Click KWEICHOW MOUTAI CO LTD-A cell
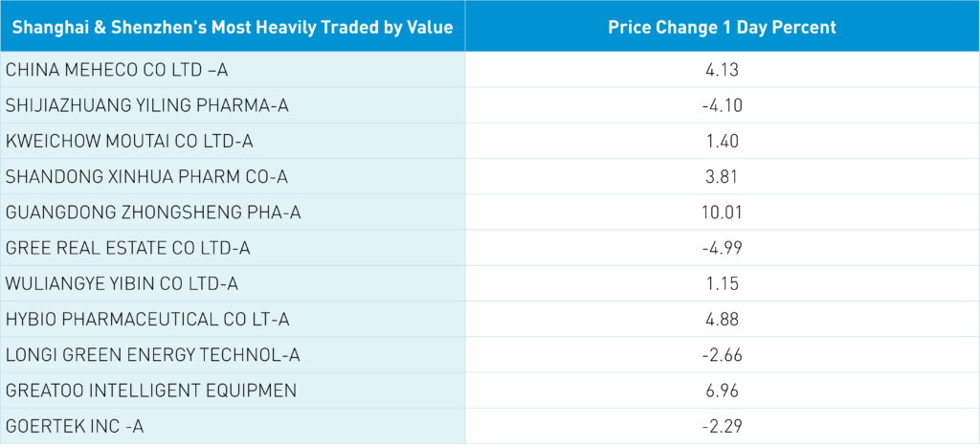The image size is (980, 448). click(x=131, y=141)
